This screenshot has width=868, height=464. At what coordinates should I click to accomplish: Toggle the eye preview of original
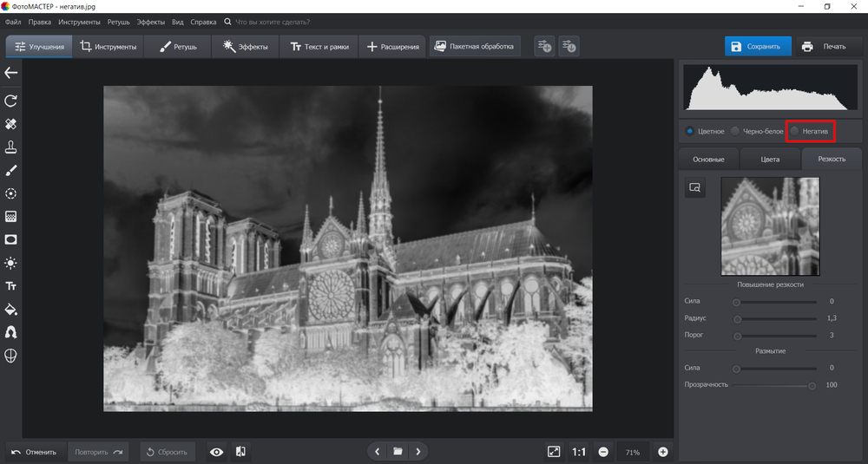[x=216, y=452]
